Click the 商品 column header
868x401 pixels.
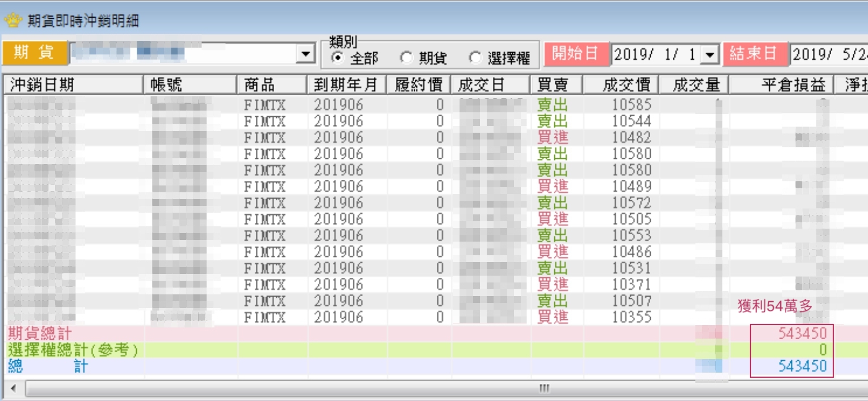click(x=272, y=85)
